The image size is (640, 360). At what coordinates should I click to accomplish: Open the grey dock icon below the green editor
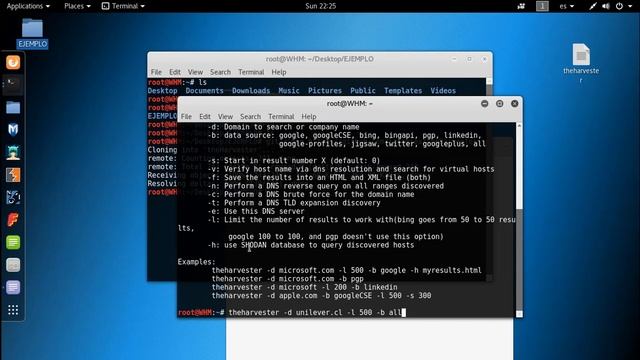tap(13, 265)
